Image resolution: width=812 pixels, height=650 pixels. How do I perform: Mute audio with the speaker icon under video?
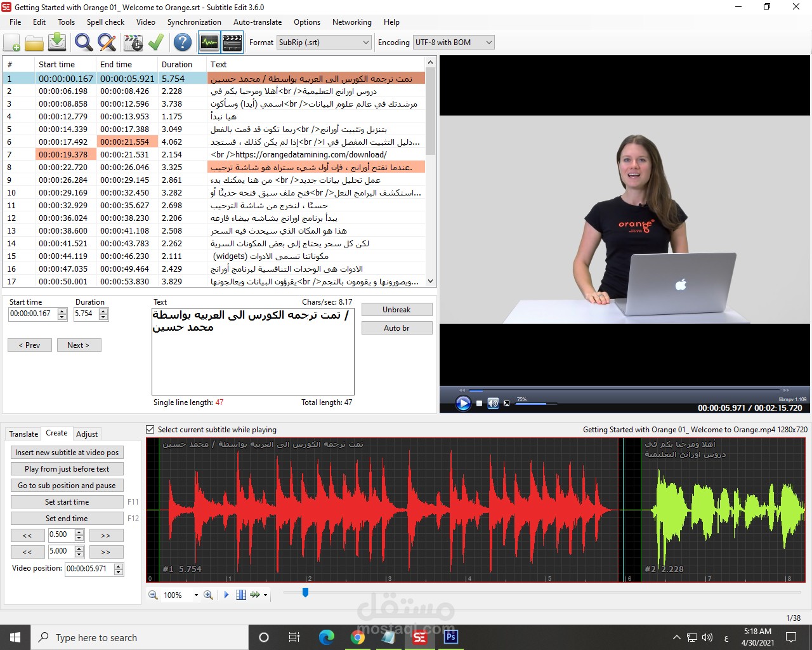pyautogui.click(x=492, y=403)
